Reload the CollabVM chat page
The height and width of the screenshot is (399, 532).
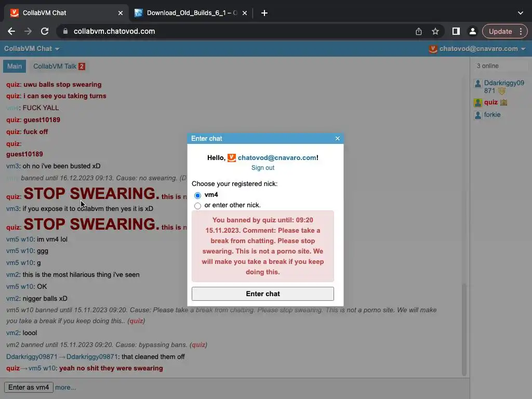45,31
